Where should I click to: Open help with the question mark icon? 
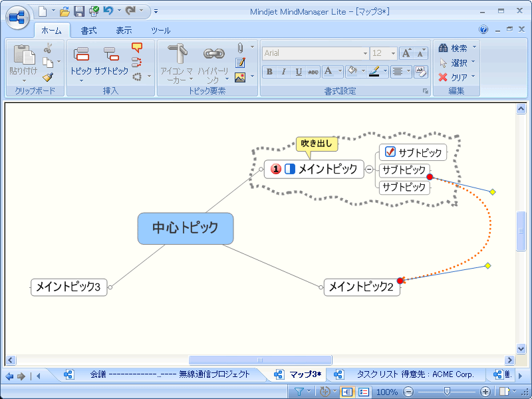[483, 29]
